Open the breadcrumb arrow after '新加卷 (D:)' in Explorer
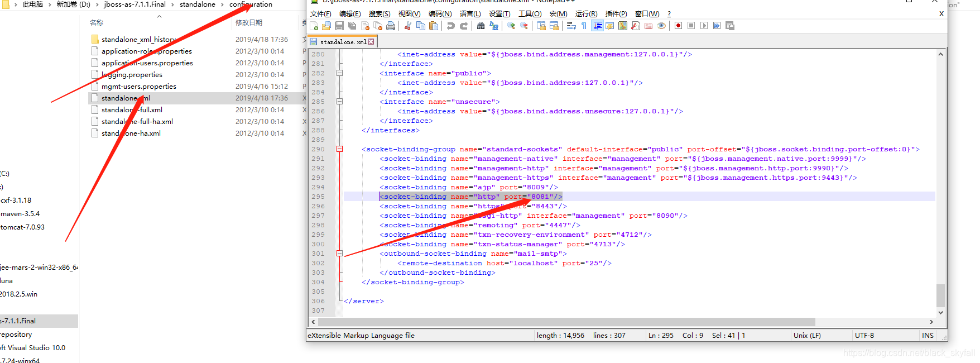Image resolution: width=980 pixels, height=363 pixels. coord(97,4)
